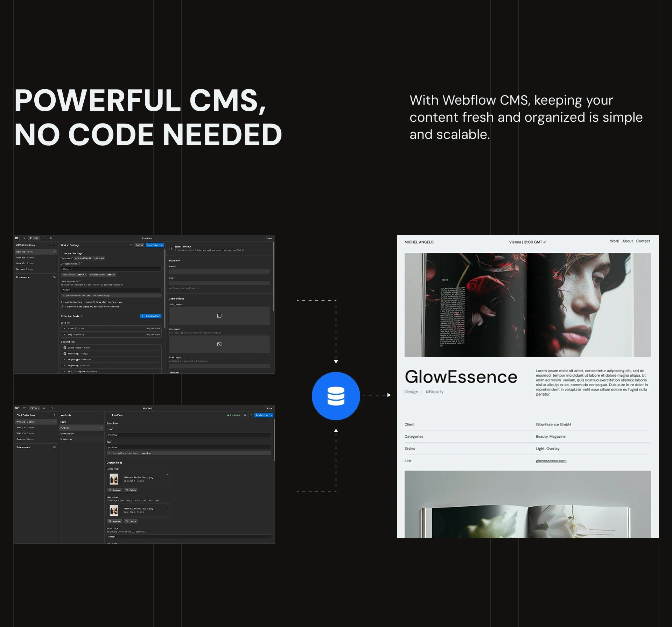672x627 pixels.
Task: Open analytics chart icon in lower editor toolbar
Action: coord(44,408)
